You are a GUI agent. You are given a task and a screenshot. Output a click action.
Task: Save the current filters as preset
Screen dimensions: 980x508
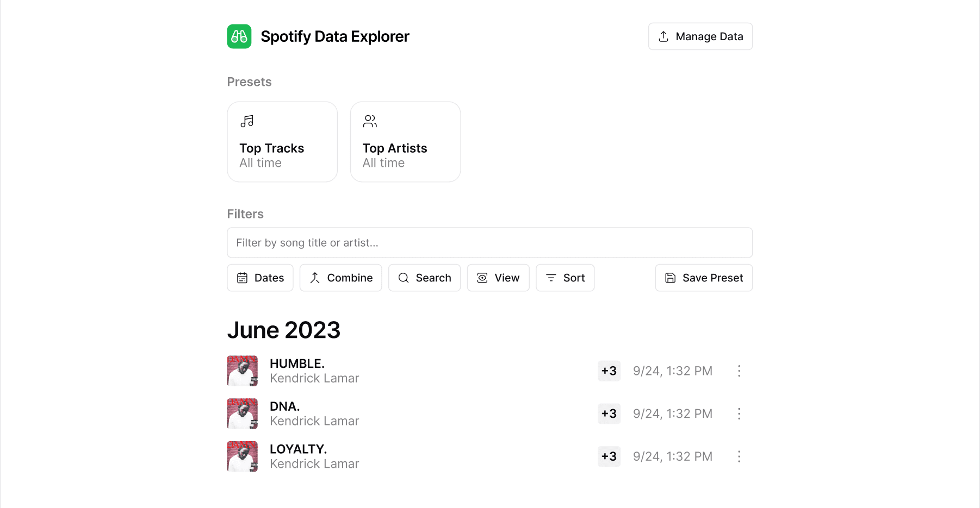coord(704,278)
